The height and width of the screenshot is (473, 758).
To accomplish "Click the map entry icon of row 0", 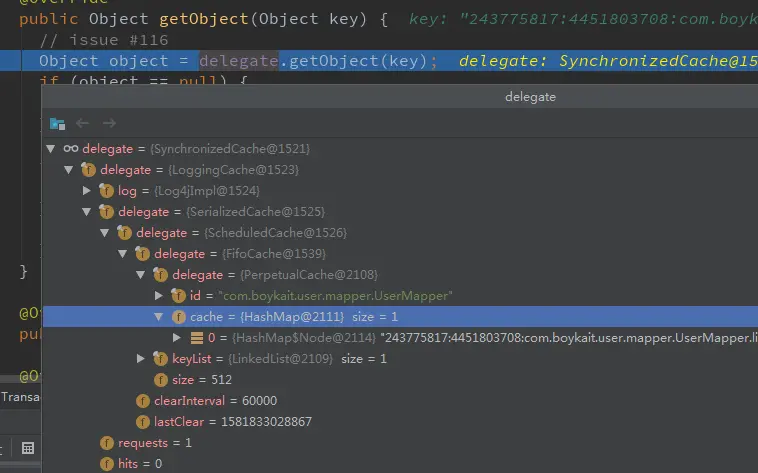I will tap(197, 338).
